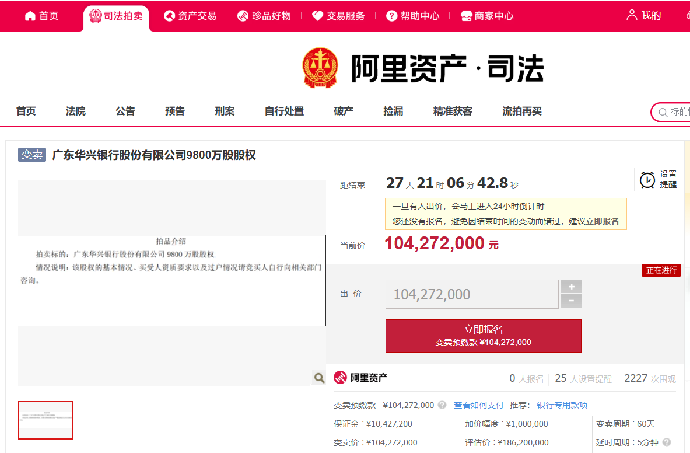Open 资产交易 in the top navigation

pos(190,17)
